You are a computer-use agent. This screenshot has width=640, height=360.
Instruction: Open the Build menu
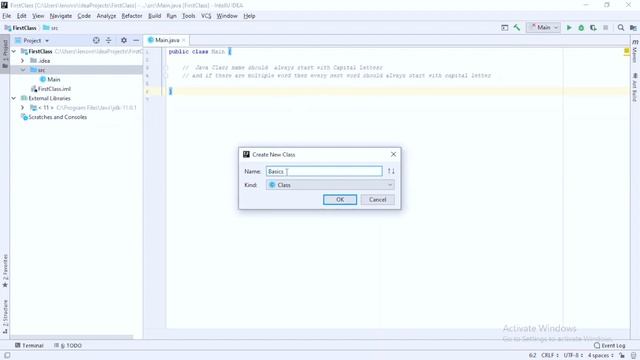[154, 16]
